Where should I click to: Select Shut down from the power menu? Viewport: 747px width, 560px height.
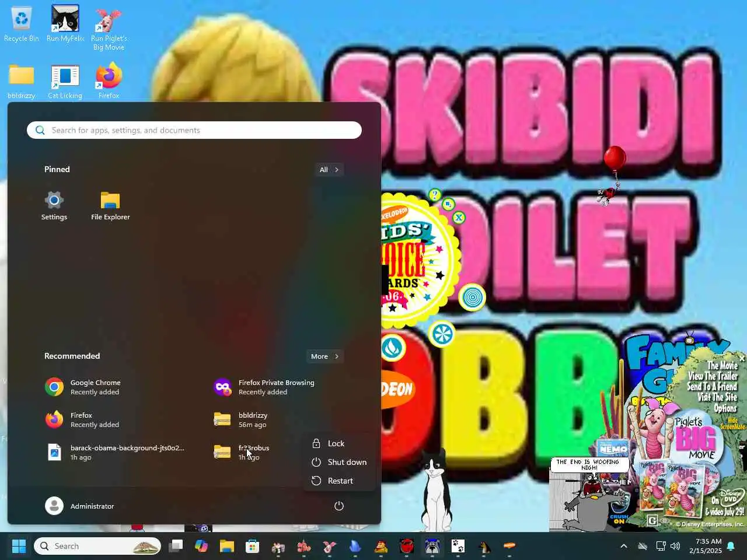tap(339, 462)
